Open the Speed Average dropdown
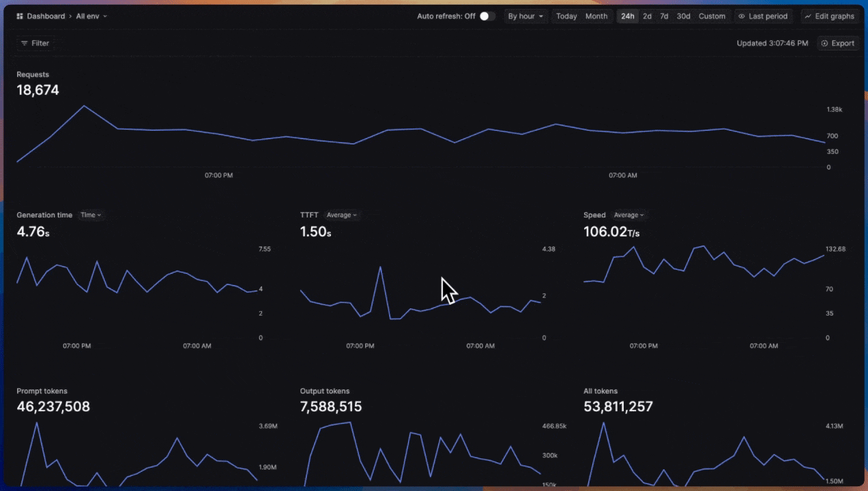Viewport: 868px width, 491px height. (628, 215)
